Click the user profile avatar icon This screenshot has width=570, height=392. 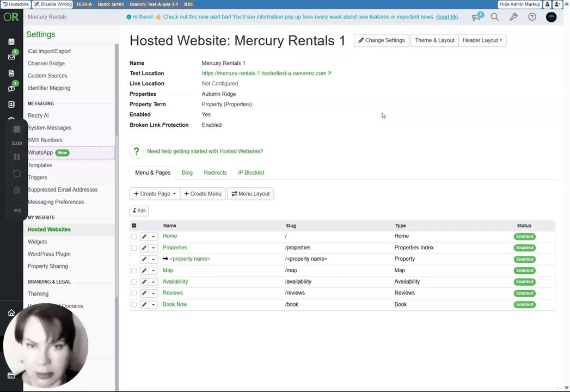(551, 17)
